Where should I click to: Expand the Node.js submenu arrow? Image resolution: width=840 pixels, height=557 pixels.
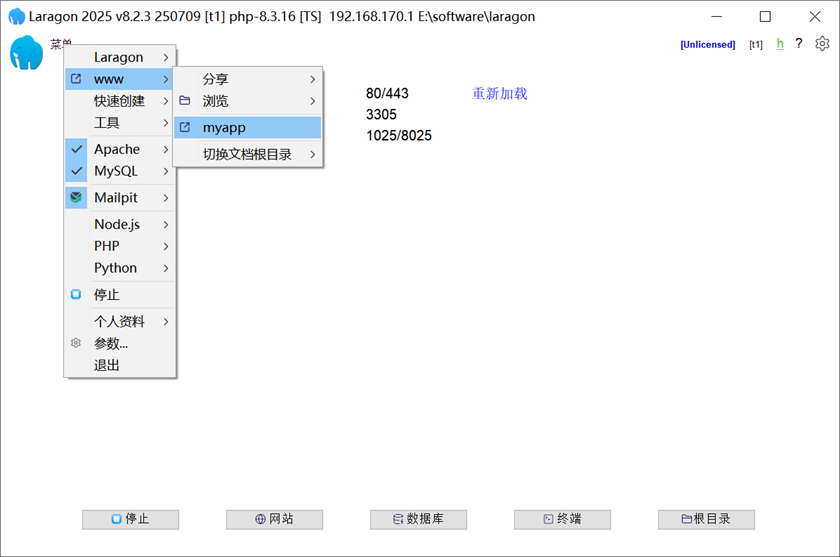[x=166, y=224]
